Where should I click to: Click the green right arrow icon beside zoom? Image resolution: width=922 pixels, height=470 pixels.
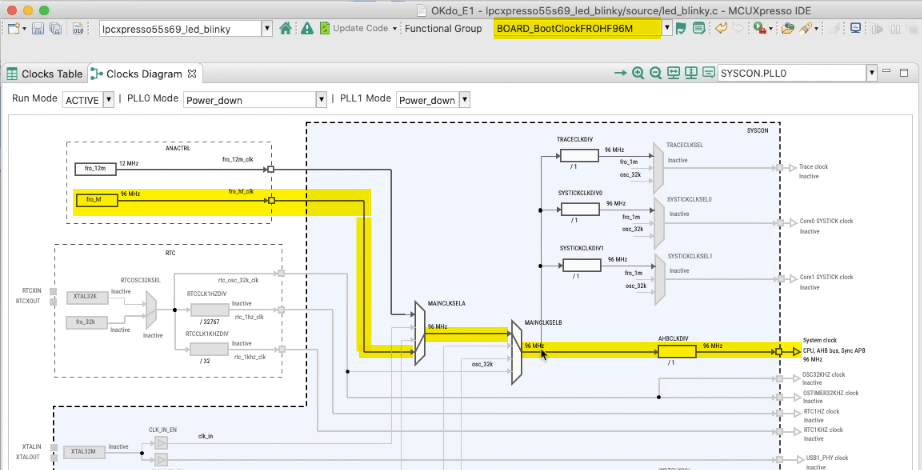pos(621,73)
